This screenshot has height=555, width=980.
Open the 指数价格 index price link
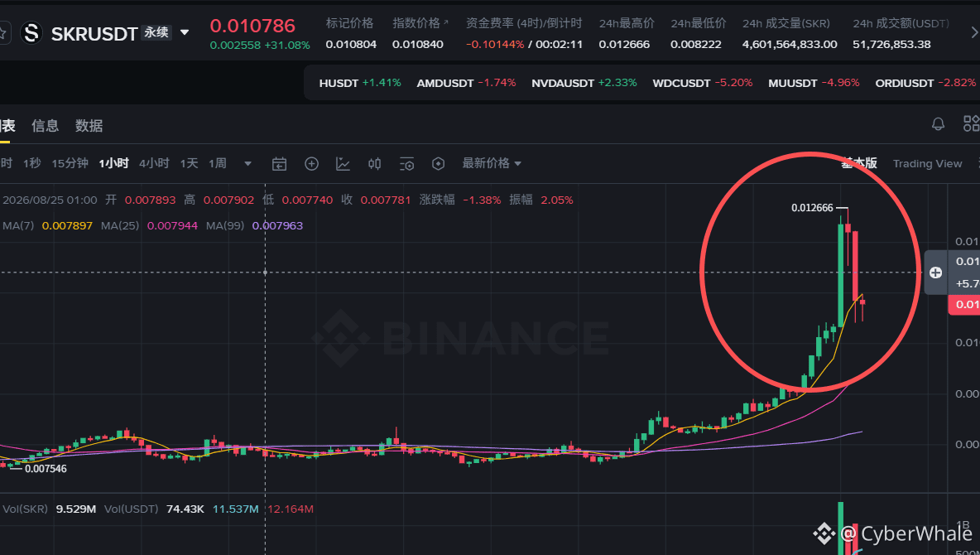tap(420, 23)
